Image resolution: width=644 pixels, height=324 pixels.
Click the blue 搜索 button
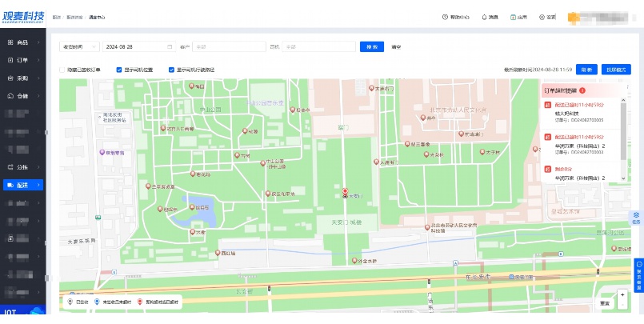(370, 47)
